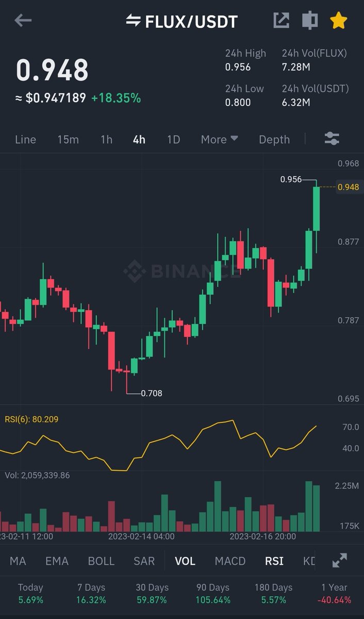Tap the Vol: 2,059,339.86 label

tap(37, 475)
